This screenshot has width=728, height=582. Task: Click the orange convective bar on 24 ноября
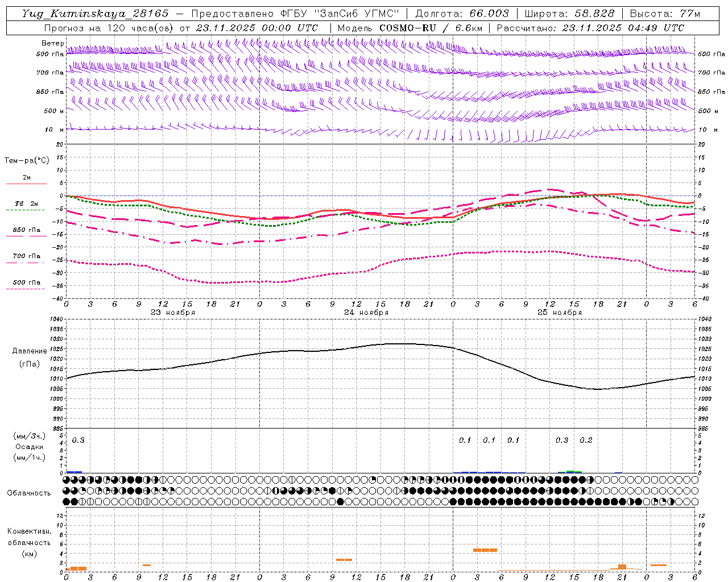tap(344, 560)
